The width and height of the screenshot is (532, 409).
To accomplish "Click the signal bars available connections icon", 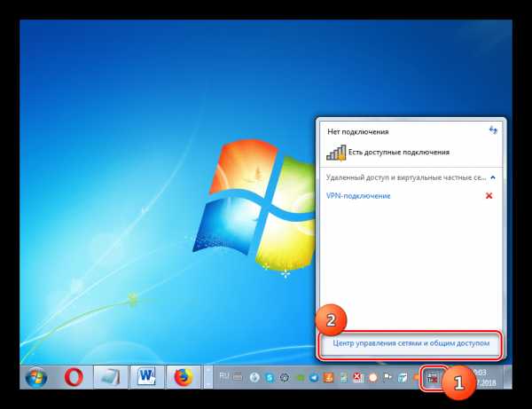I will click(336, 153).
